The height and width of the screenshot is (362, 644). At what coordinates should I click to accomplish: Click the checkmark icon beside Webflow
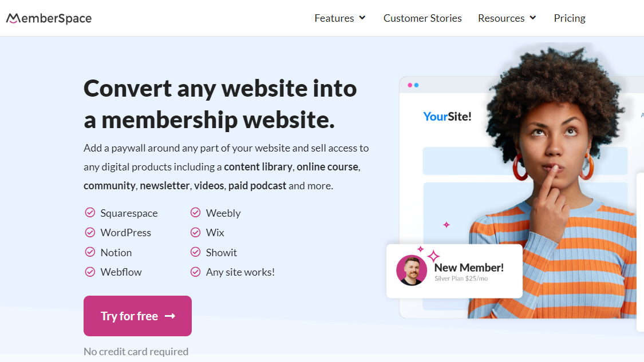(90, 272)
